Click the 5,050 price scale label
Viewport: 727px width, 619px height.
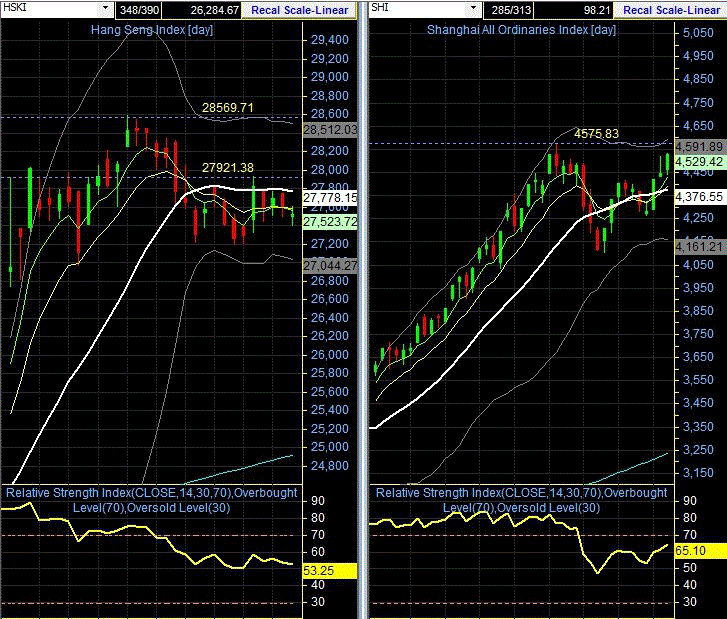(698, 33)
